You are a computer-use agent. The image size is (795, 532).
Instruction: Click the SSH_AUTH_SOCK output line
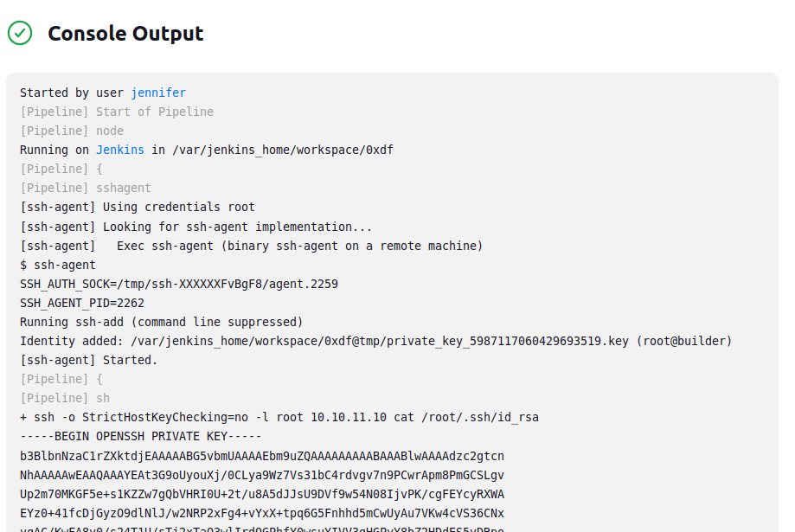(x=179, y=284)
